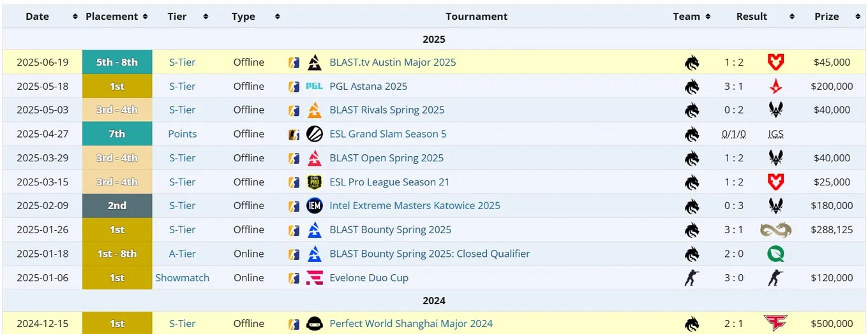868x334 pixels.
Task: Click the ESL Grand Slam Season 5 logo icon
Action: coord(314,134)
